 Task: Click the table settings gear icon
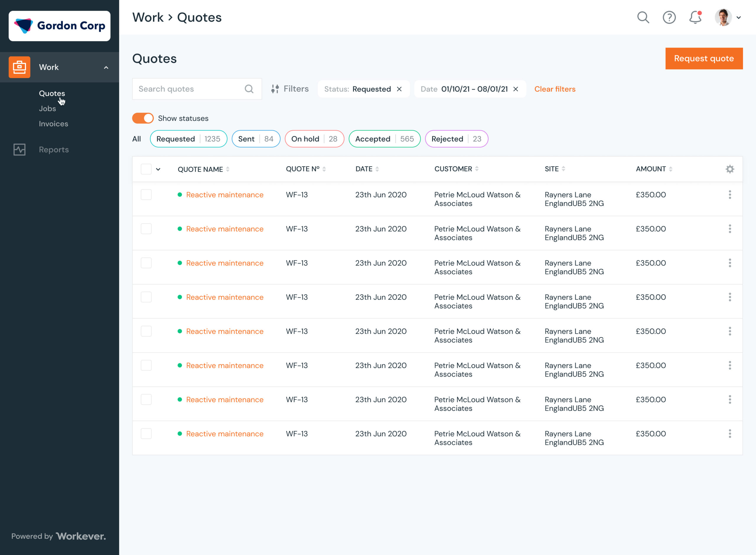(730, 169)
